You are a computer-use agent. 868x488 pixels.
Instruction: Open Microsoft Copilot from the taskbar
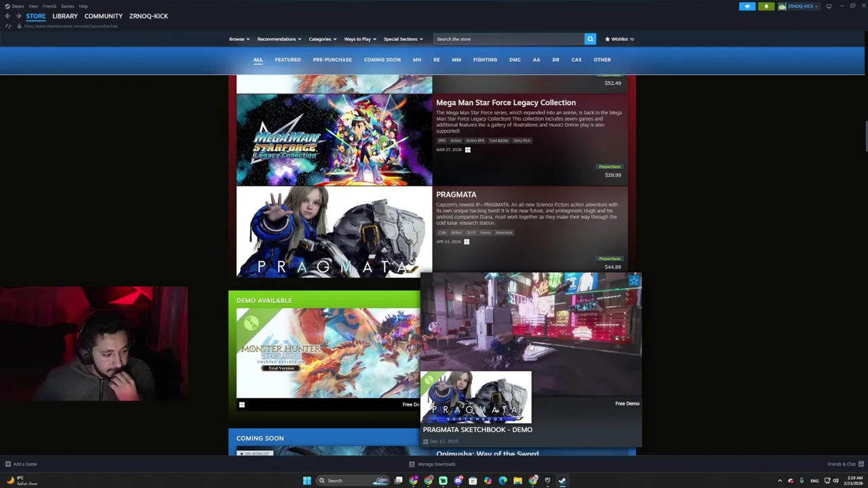(x=488, y=481)
